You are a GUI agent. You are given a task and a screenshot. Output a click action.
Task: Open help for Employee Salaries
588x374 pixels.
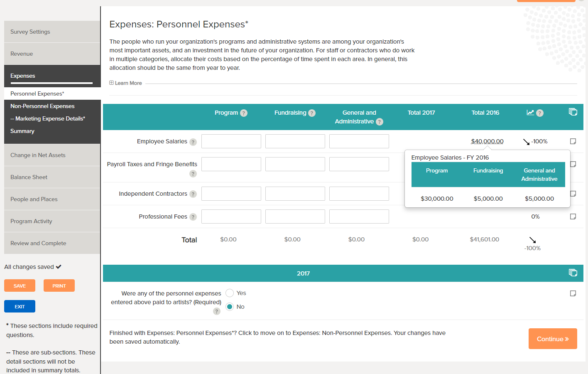[193, 142]
